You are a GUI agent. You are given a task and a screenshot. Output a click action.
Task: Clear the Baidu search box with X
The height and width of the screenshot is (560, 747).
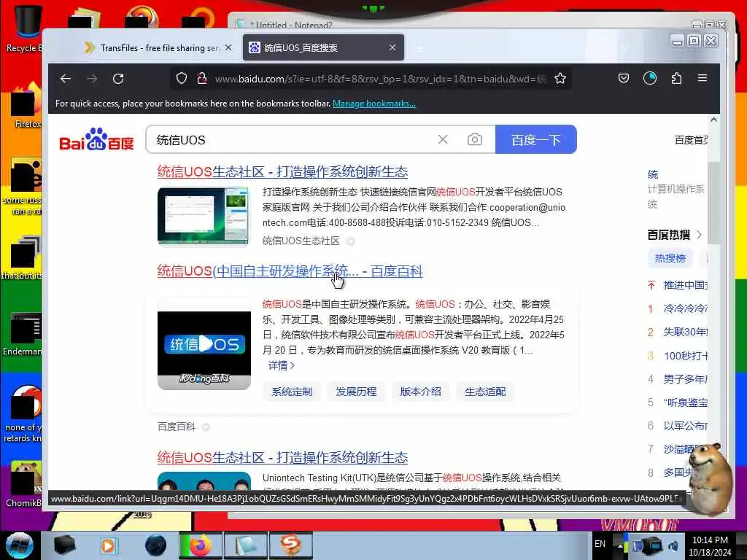point(443,139)
